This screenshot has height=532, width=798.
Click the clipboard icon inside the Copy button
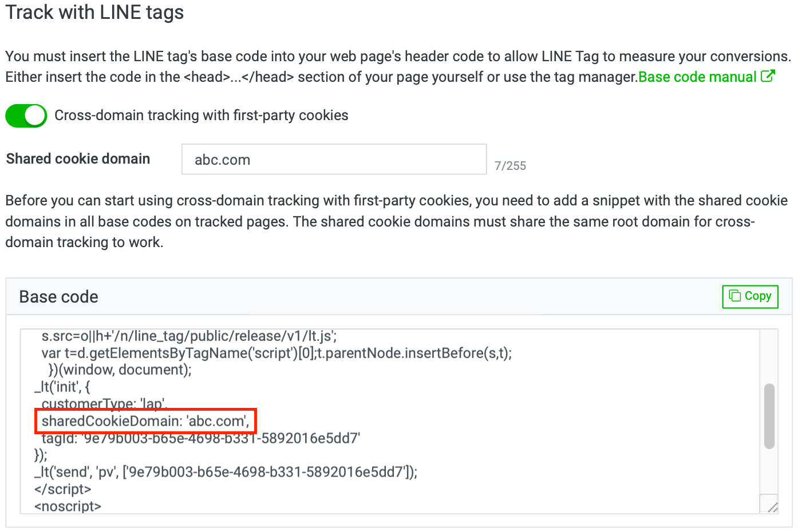point(734,296)
